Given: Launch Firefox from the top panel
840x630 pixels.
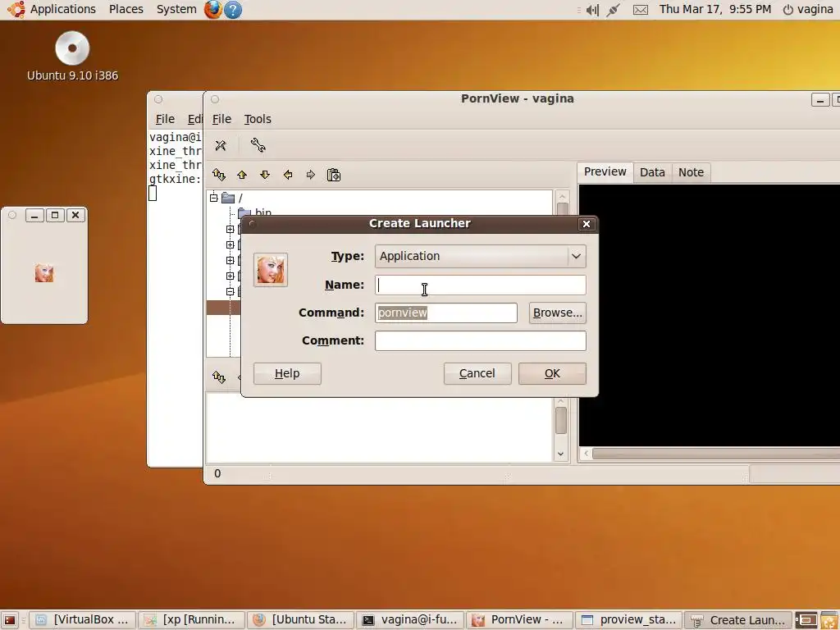Looking at the screenshot, I should [212, 9].
